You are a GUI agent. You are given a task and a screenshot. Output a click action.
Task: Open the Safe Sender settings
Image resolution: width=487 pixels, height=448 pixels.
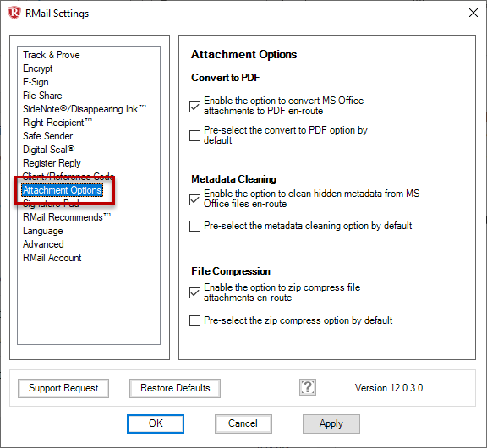47,136
